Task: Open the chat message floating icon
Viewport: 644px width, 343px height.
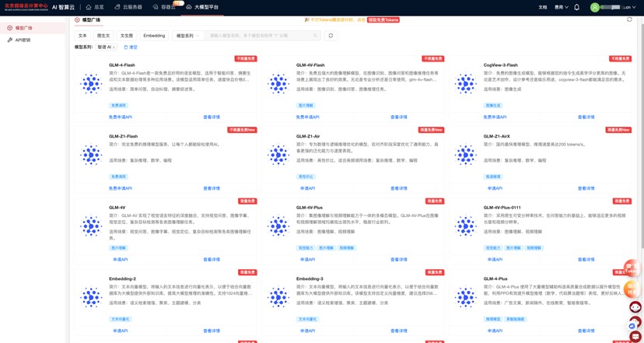Action: (635, 337)
